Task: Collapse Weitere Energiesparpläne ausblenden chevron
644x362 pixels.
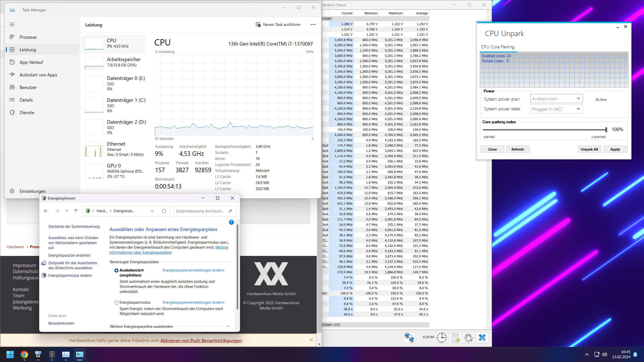Action: point(228,326)
